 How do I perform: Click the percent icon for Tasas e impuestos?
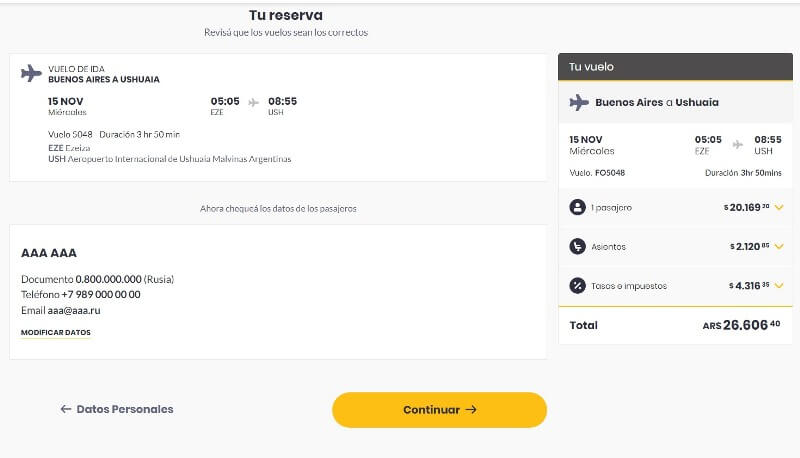click(577, 286)
